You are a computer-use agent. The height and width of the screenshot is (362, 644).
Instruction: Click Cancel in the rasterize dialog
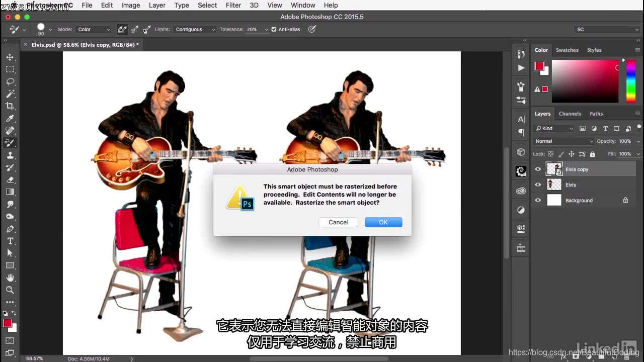coord(338,222)
